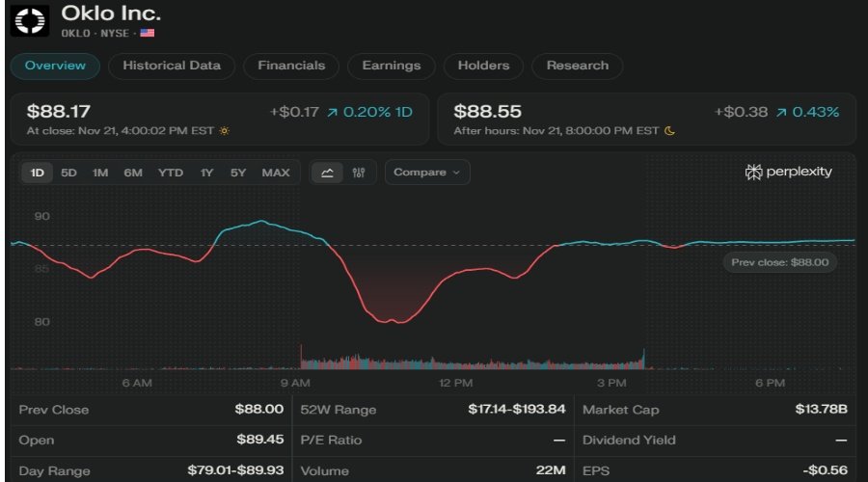Select the 1D time range
This screenshot has height=482, width=868.
pos(37,173)
